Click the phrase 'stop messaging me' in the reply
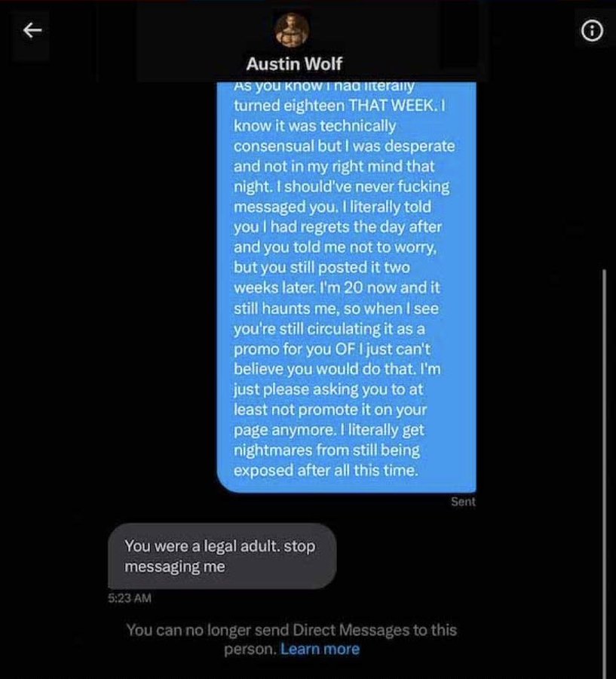 pyautogui.click(x=220, y=556)
